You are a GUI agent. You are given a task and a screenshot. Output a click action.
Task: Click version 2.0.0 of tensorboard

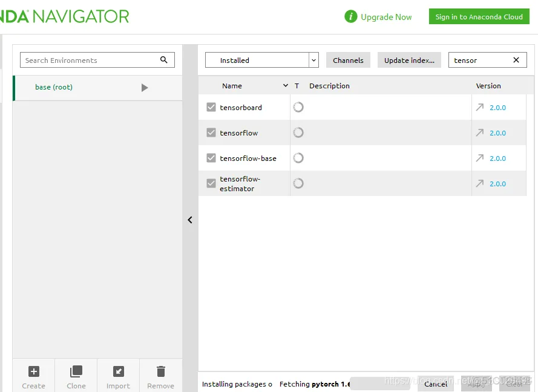[497, 107]
